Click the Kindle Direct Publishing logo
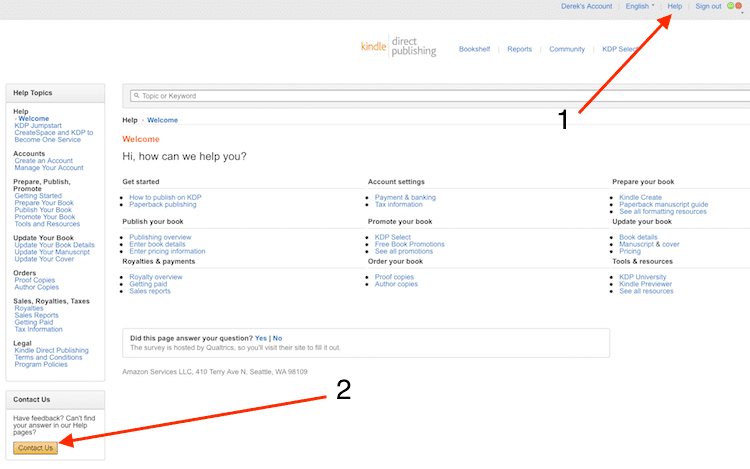Image resolution: width=750 pixels, height=469 pixels. pyautogui.click(x=398, y=48)
